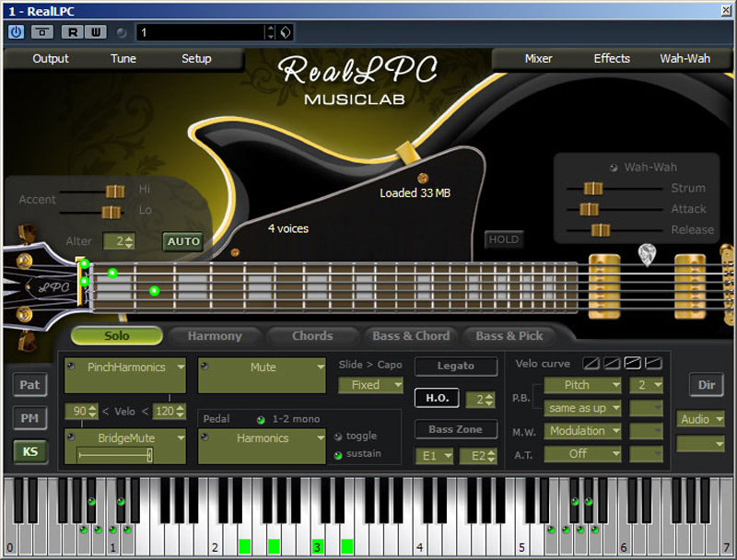Open the Tune menu
Screen dimensions: 737x560
[123, 59]
